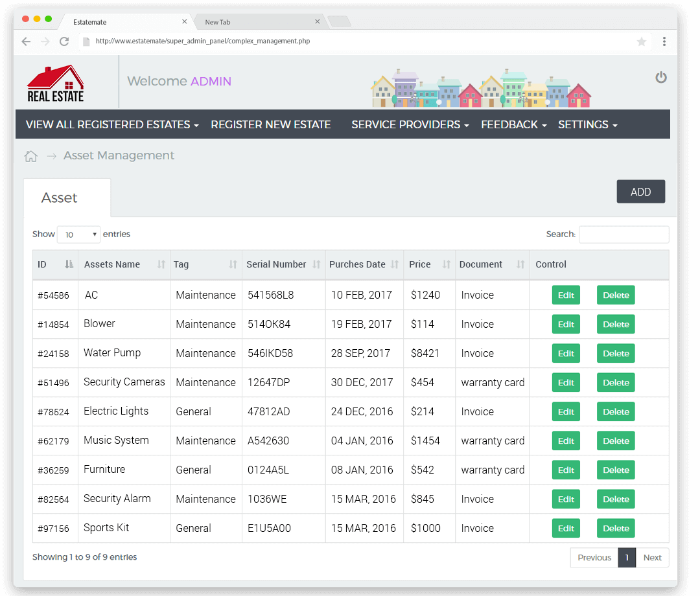Expand the SERVICE PROVIDERS menu
The image size is (700, 596).
(409, 124)
